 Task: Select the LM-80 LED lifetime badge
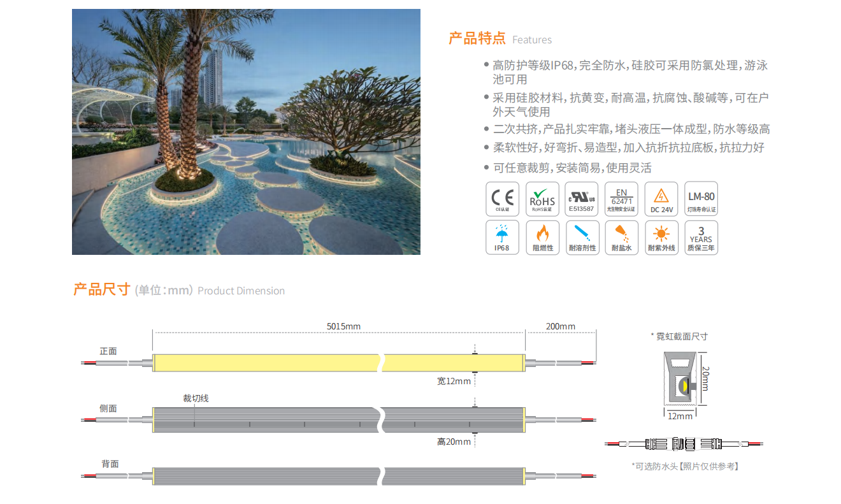pos(701,199)
